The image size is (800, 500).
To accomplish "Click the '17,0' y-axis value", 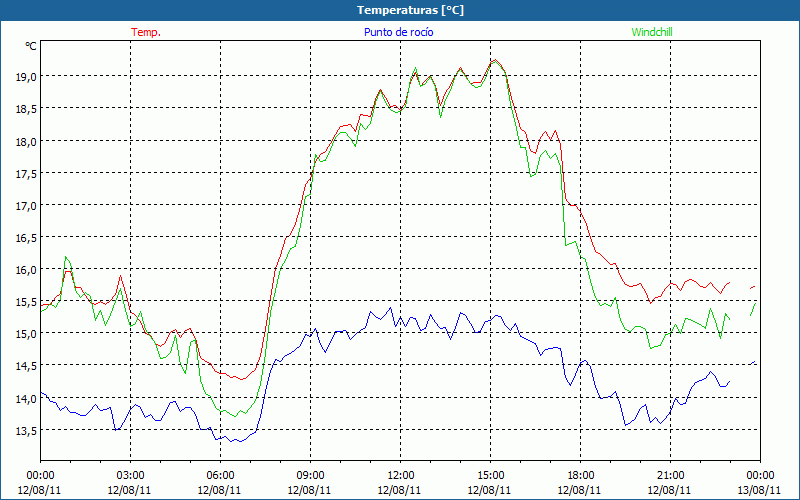I will click(x=28, y=206).
